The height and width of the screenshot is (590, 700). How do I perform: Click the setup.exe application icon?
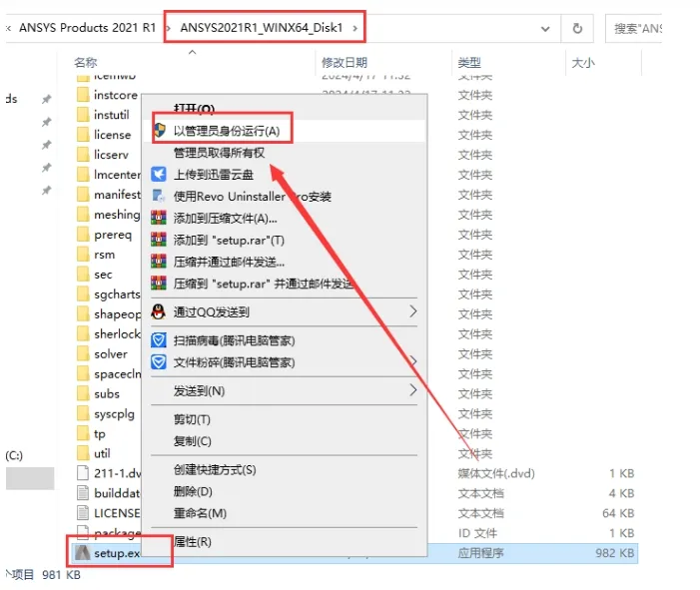tap(83, 553)
